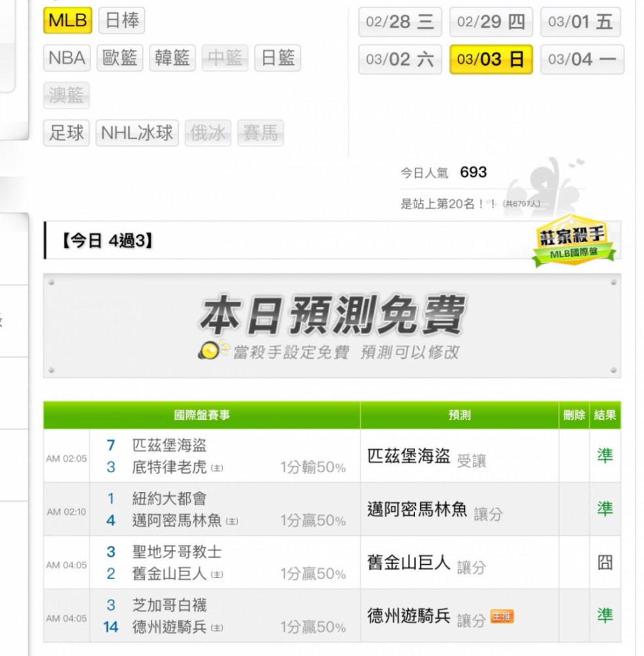The image size is (644, 656).
Task: Click 德州遊騎兵 in the matchup column
Action: (169, 626)
